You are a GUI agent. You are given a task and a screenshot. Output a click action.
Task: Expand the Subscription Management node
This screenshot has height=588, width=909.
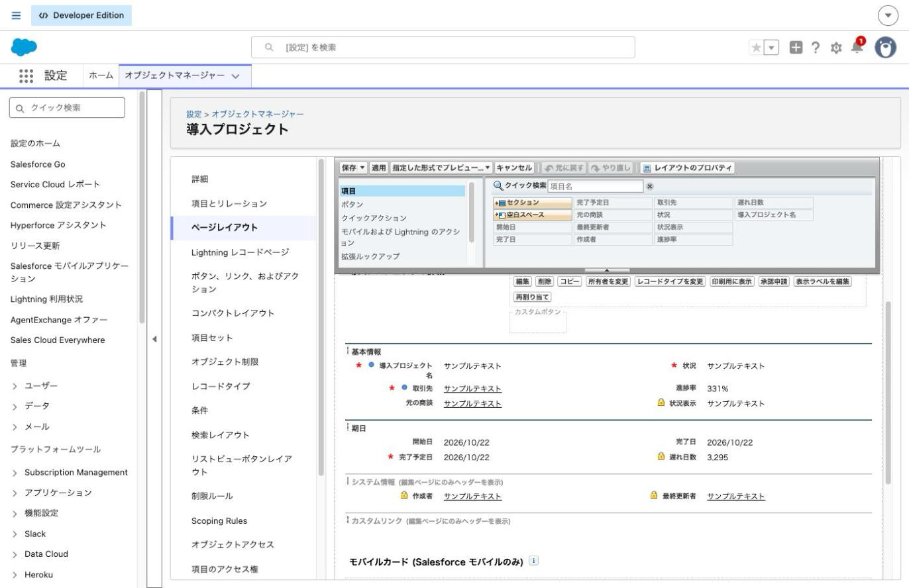(15, 473)
